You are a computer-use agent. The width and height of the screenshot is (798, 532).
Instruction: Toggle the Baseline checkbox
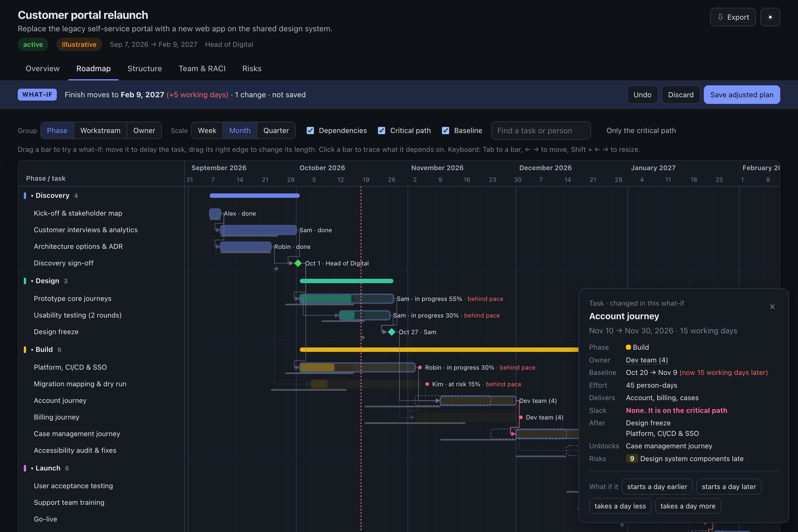(x=446, y=131)
